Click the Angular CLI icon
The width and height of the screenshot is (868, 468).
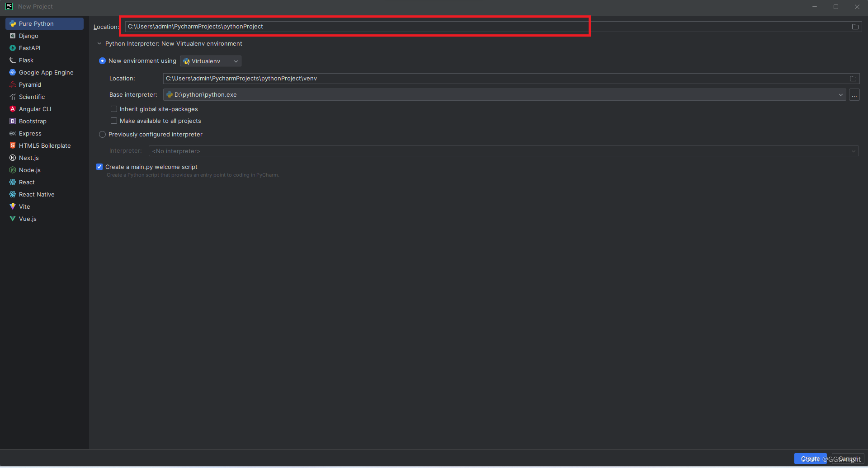13,109
